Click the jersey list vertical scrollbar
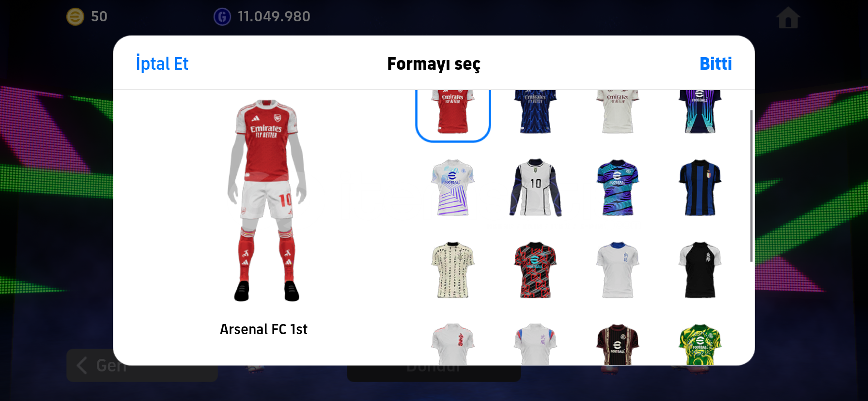Image resolution: width=868 pixels, height=401 pixels. click(x=751, y=186)
